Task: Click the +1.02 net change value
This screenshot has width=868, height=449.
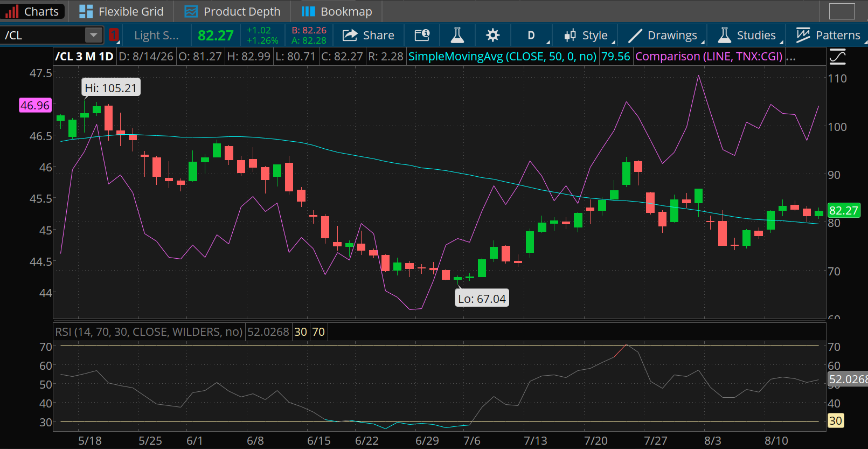Action: 259,31
